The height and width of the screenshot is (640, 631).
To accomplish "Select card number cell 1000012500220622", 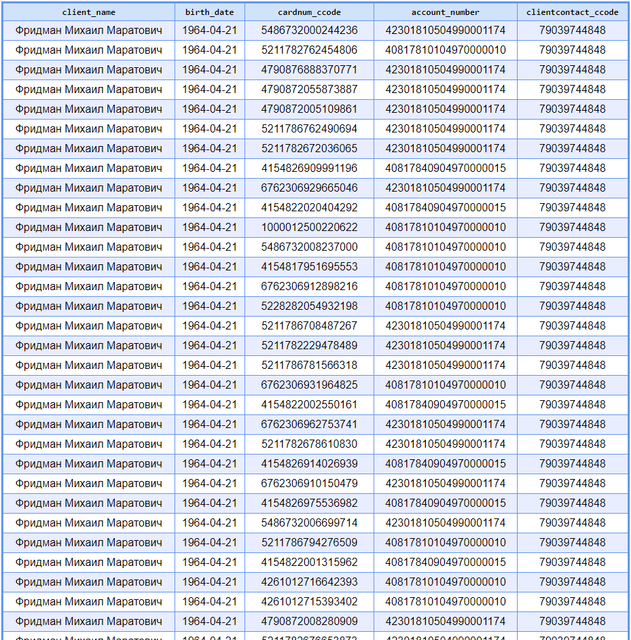I will (309, 227).
